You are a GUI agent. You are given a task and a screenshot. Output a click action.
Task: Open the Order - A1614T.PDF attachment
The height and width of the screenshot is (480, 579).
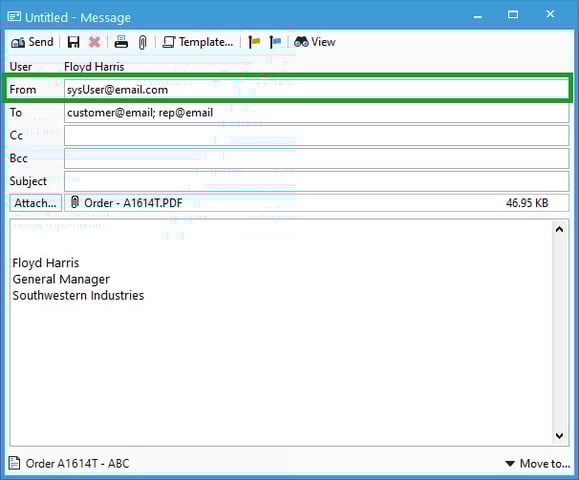point(126,203)
